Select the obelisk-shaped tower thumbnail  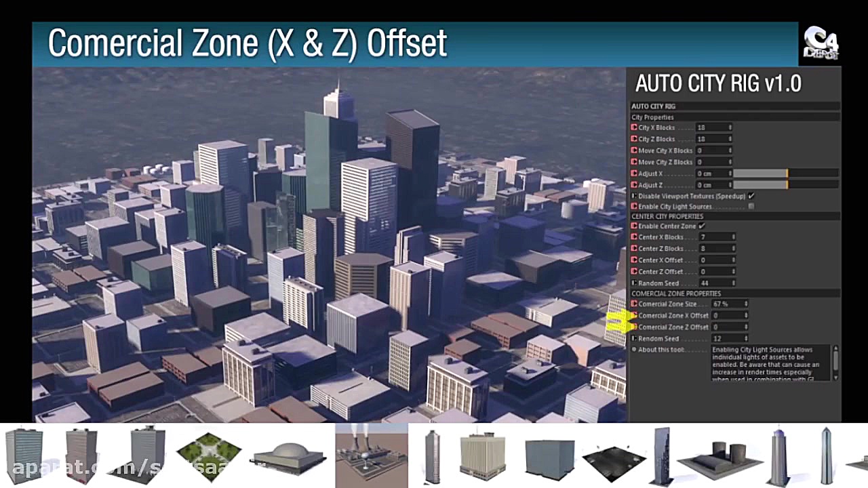click(x=826, y=456)
